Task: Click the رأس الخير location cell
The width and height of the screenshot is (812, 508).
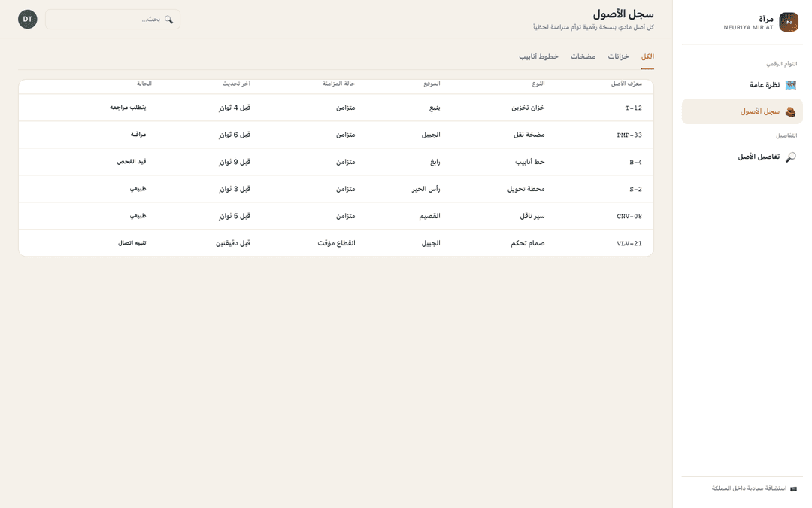Action: pyautogui.click(x=426, y=189)
